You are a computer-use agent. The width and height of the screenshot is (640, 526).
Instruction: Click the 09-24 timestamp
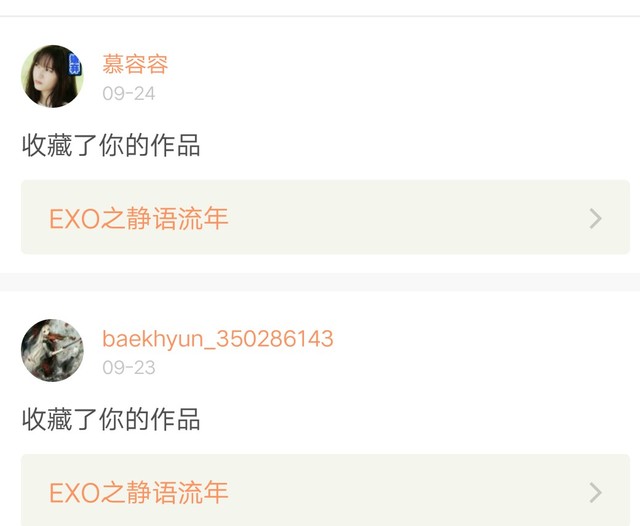129,93
